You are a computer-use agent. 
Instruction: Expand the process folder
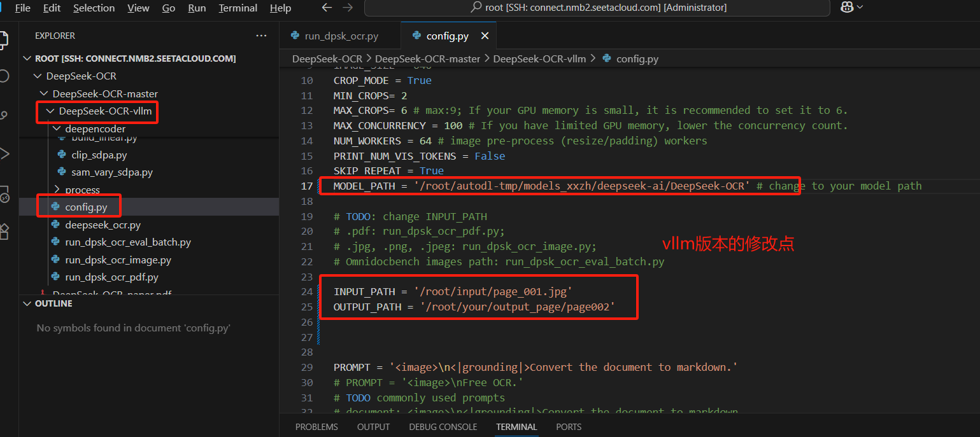(56, 190)
